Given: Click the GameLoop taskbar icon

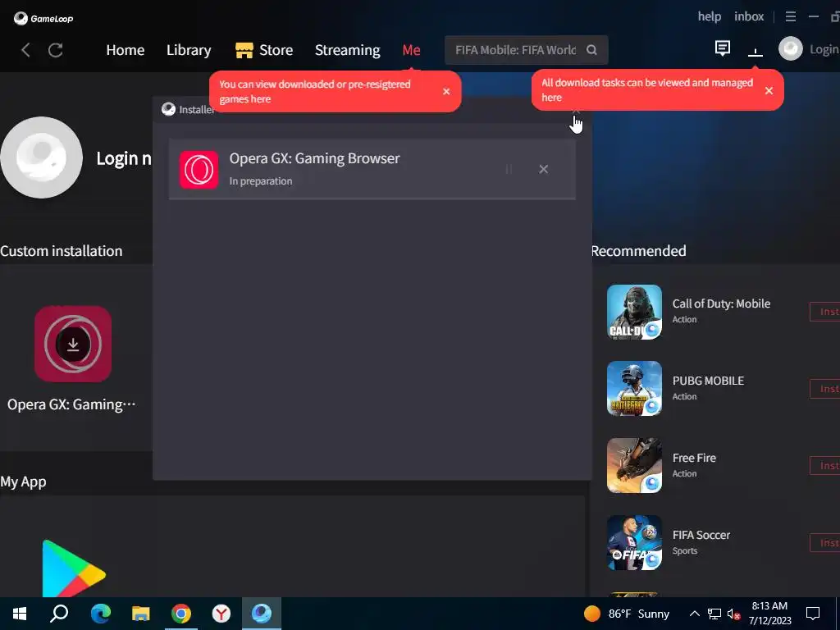Looking at the screenshot, I should coord(262,614).
